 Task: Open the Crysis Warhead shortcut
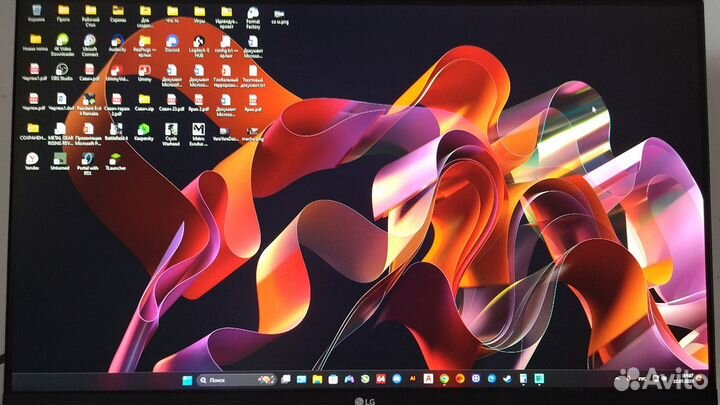[172, 129]
